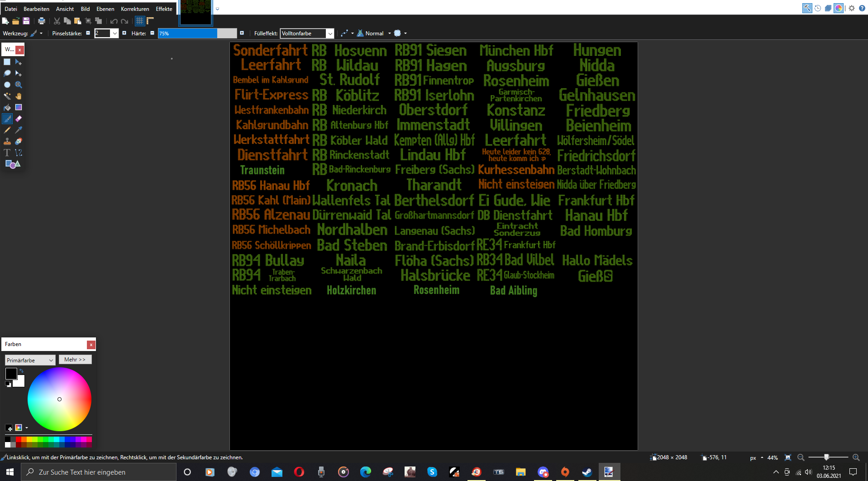The height and width of the screenshot is (481, 868).
Task: Select the Lasso Select tool
Action: coord(7,73)
